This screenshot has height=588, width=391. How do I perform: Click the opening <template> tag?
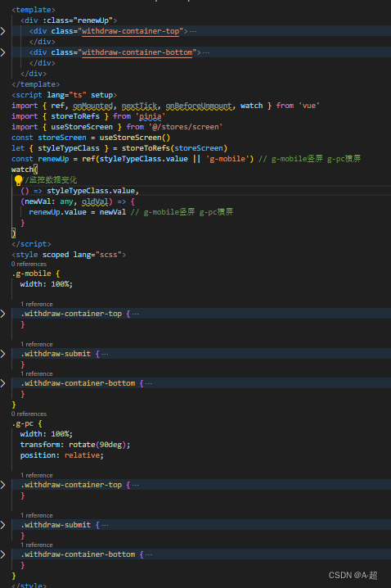click(34, 10)
